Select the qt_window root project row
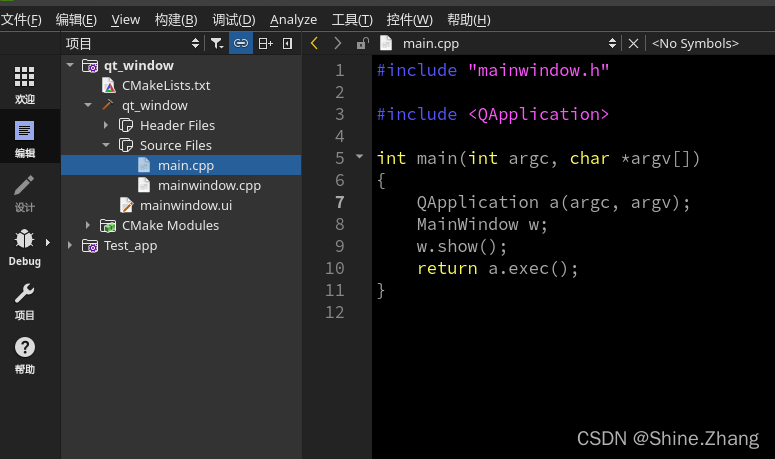Viewport: 775px width, 459px height. [x=138, y=65]
